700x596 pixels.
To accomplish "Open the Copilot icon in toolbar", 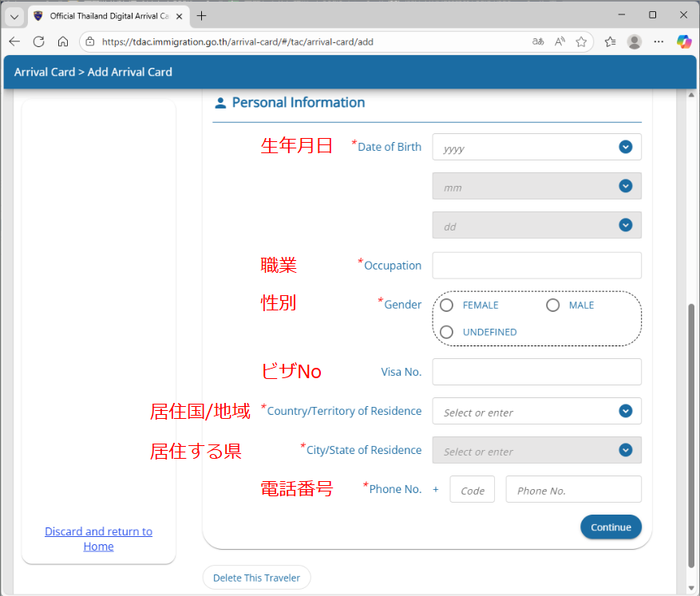I will [x=683, y=41].
